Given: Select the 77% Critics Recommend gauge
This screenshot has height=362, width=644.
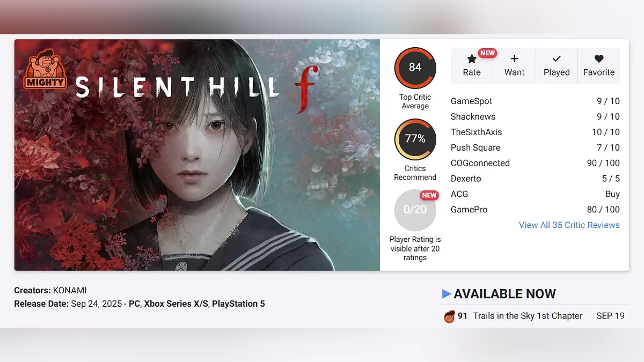Looking at the screenshot, I should [415, 139].
